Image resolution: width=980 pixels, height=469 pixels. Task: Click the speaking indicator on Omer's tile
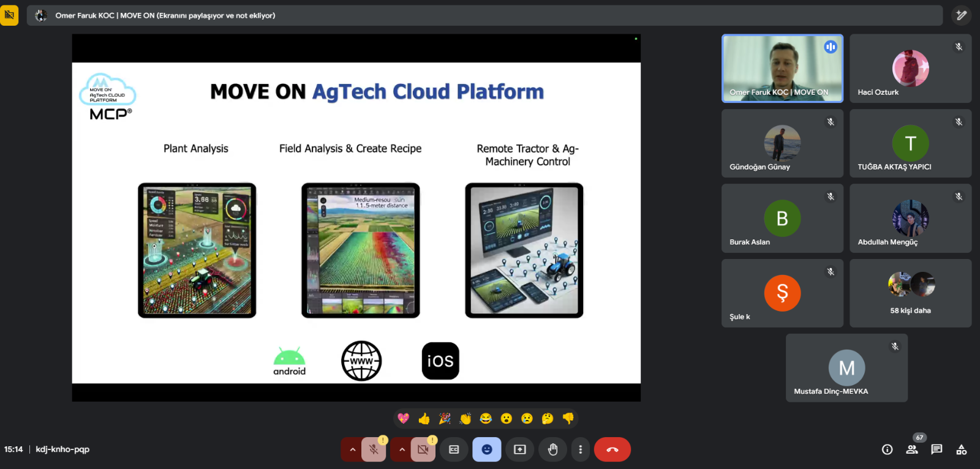[x=831, y=47]
